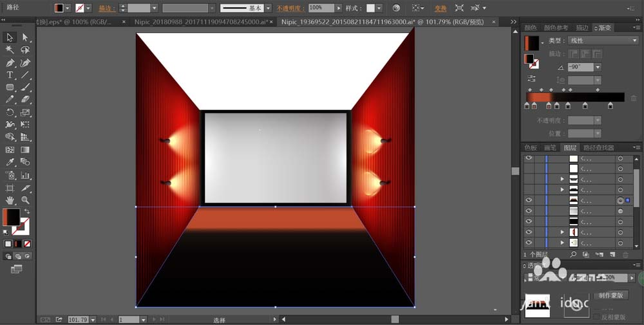The image size is (644, 325).
Task: Choose the Lasso tool
Action: (x=25, y=50)
